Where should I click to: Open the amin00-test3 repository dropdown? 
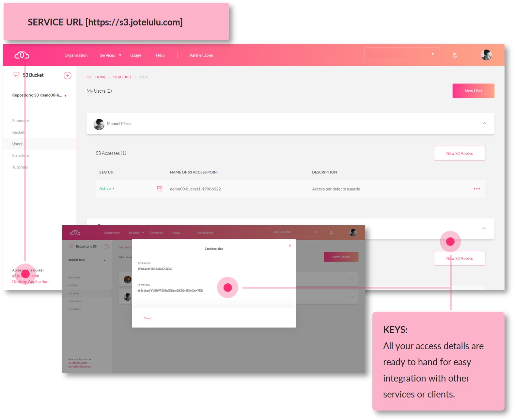(x=87, y=260)
